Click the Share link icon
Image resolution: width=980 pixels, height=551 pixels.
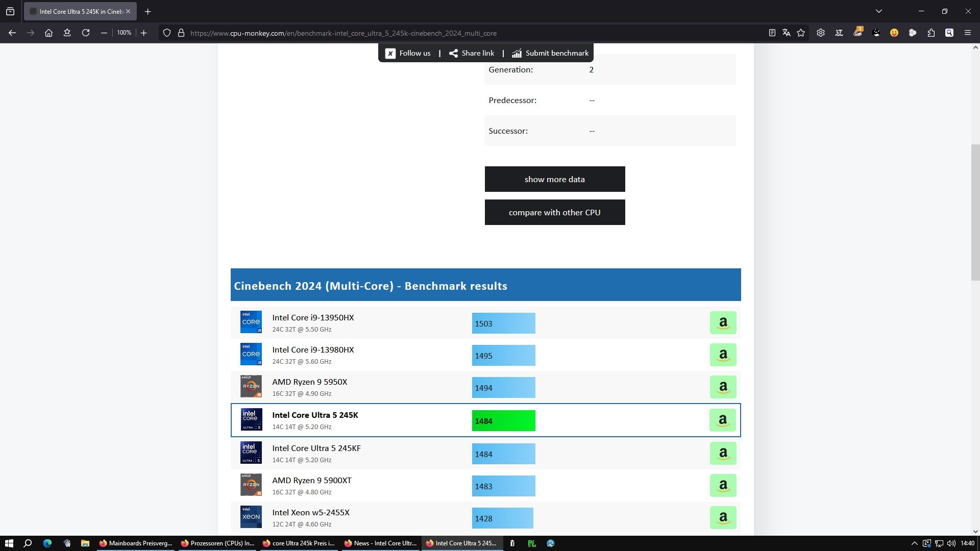[x=453, y=53]
